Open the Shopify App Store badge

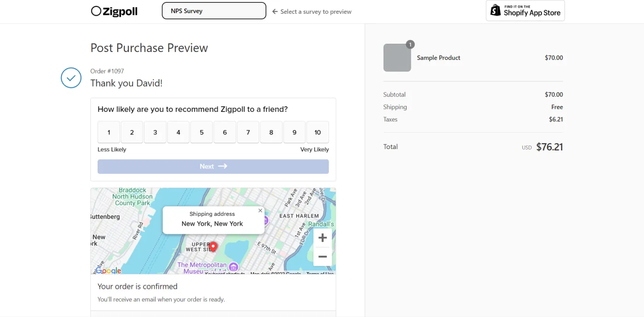525,11
